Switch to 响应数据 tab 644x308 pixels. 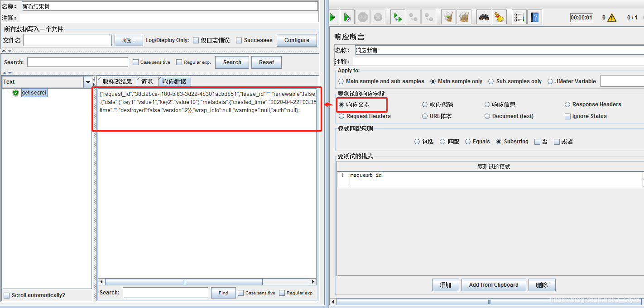(x=174, y=81)
